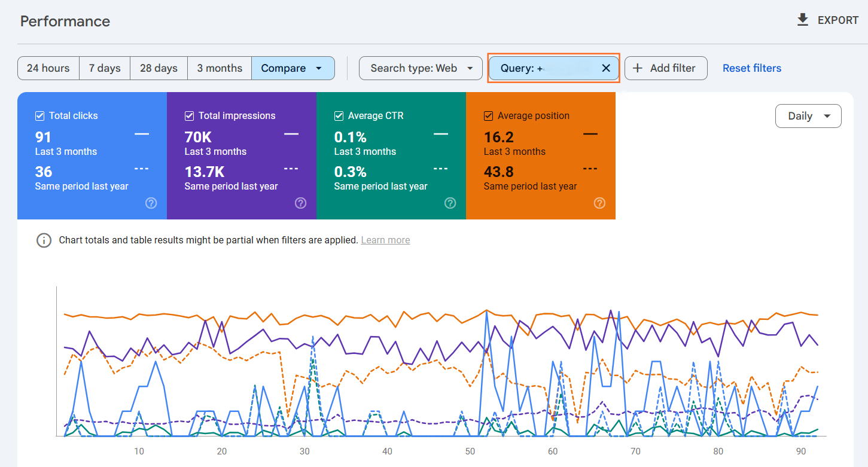Viewport: 868px width, 467px height.
Task: Open the Learn more link
Action: point(385,240)
